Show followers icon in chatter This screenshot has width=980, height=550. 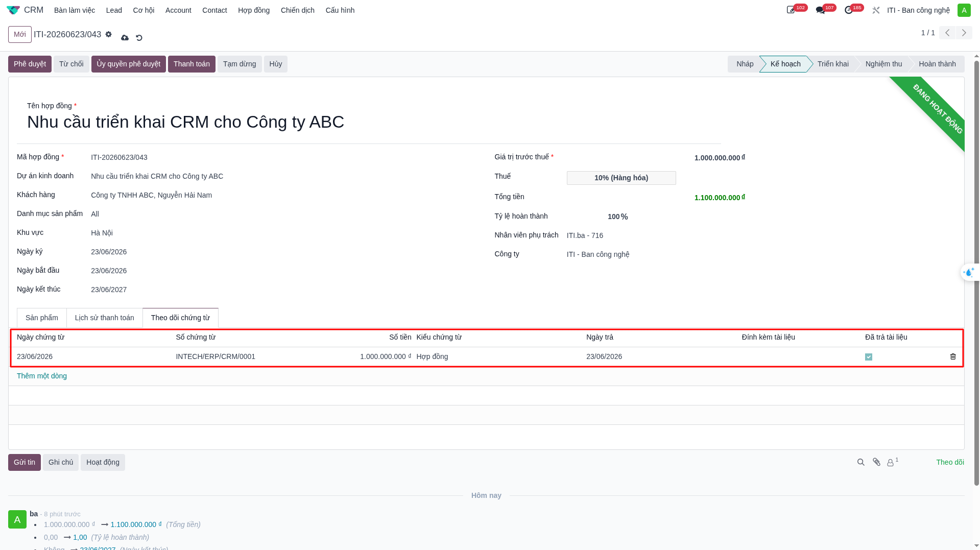[x=893, y=462]
